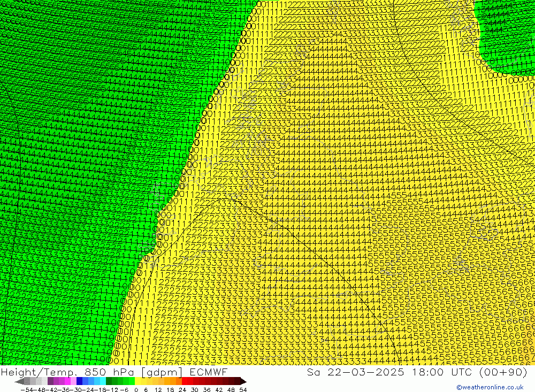Screen dimensions: 535x392
Task: Click the dark maroon right arrow end of legend
Action: pyautogui.click(x=243, y=381)
